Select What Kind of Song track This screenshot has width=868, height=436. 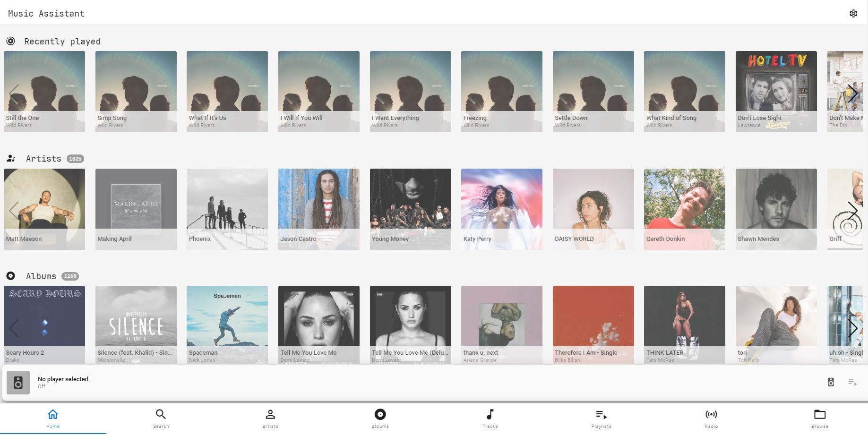(x=685, y=92)
